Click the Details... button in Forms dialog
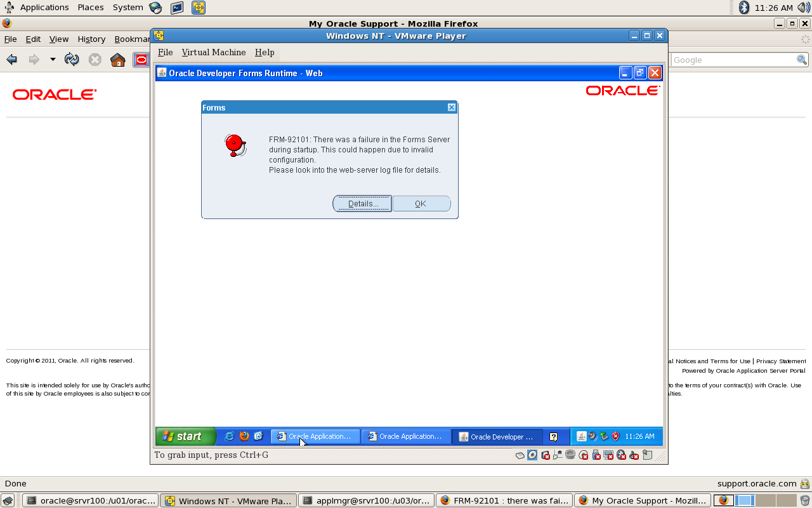Screen dimensions: 812x508 coord(362,204)
